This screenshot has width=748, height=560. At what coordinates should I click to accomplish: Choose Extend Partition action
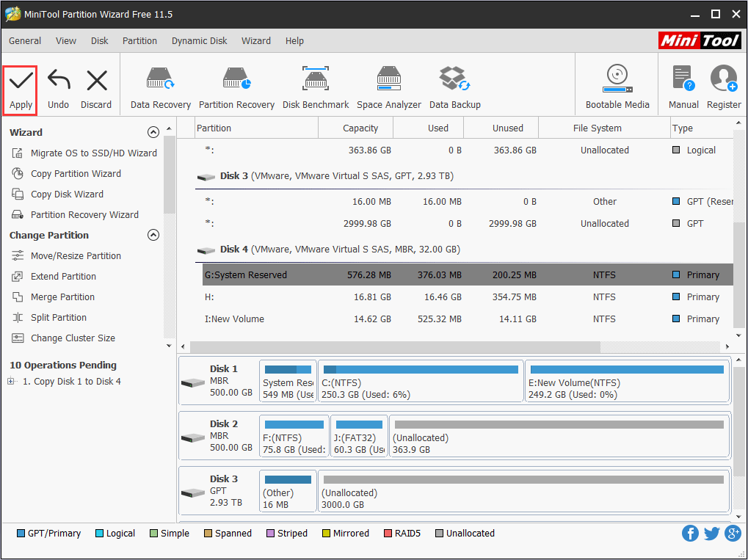54,276
